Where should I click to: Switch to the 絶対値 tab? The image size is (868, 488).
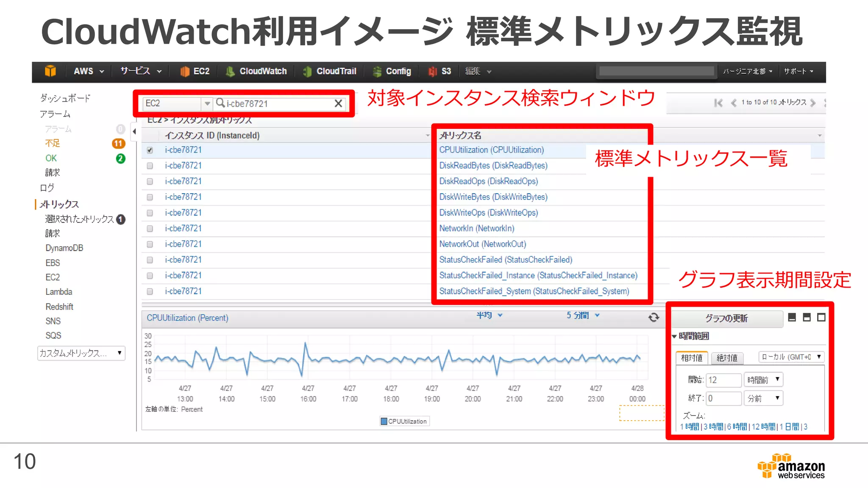727,358
